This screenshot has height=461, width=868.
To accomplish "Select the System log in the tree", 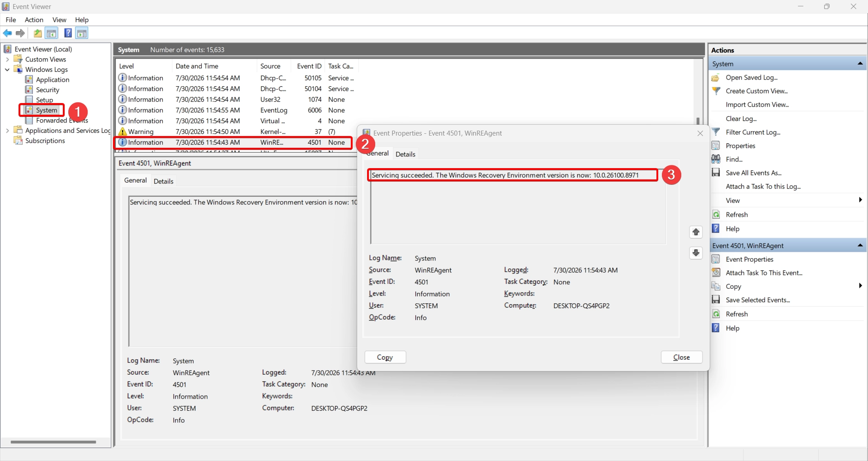I will (47, 110).
